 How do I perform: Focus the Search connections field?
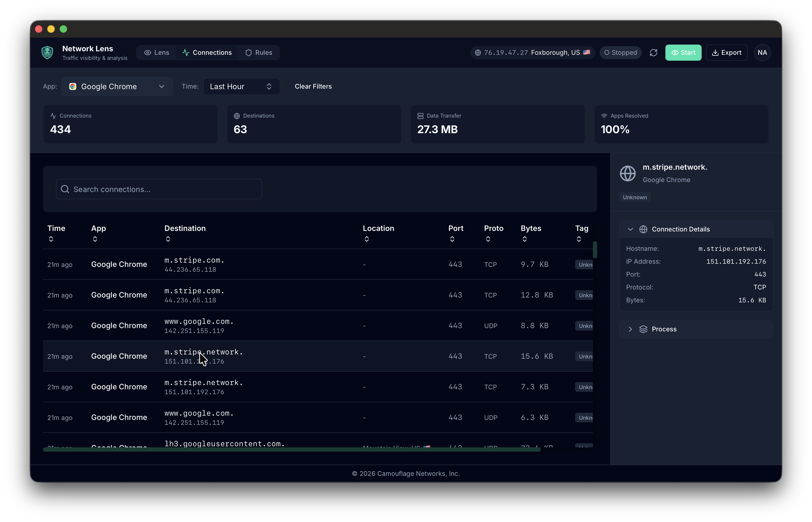pos(159,189)
